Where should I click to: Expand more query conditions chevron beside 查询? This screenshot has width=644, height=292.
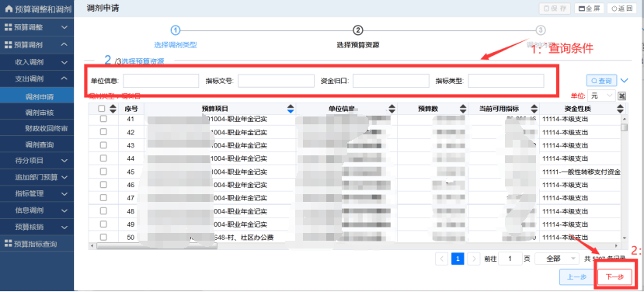(x=625, y=81)
